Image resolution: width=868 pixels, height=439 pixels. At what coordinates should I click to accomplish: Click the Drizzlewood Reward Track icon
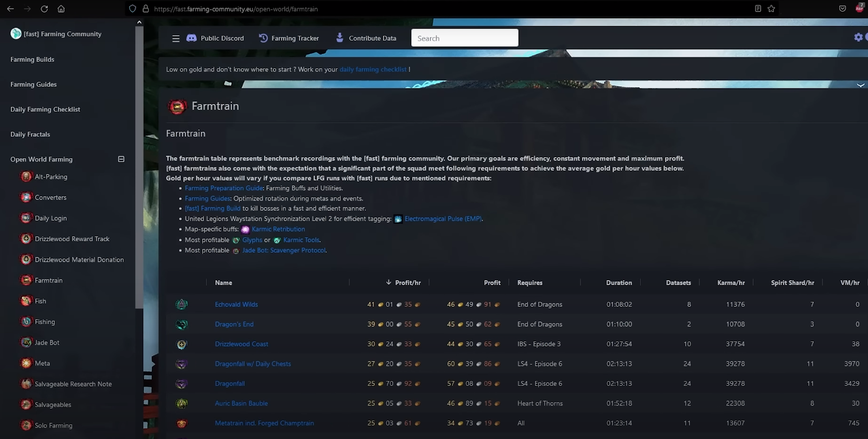[x=26, y=238]
